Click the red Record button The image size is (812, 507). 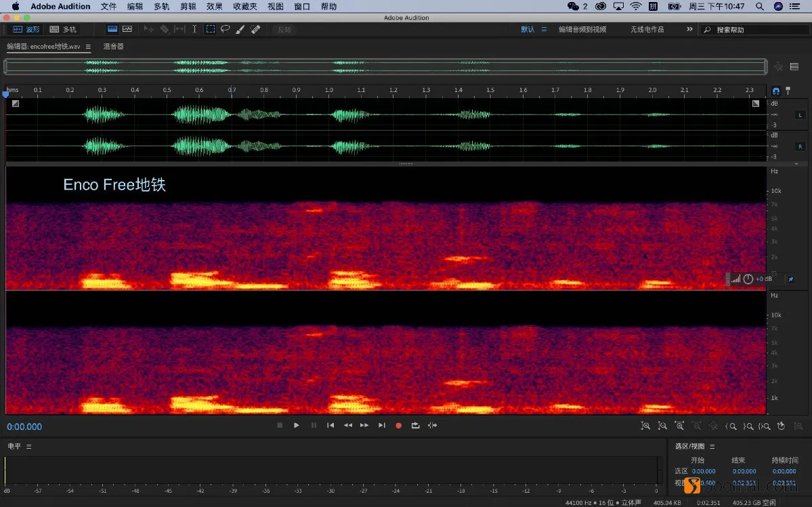(399, 425)
